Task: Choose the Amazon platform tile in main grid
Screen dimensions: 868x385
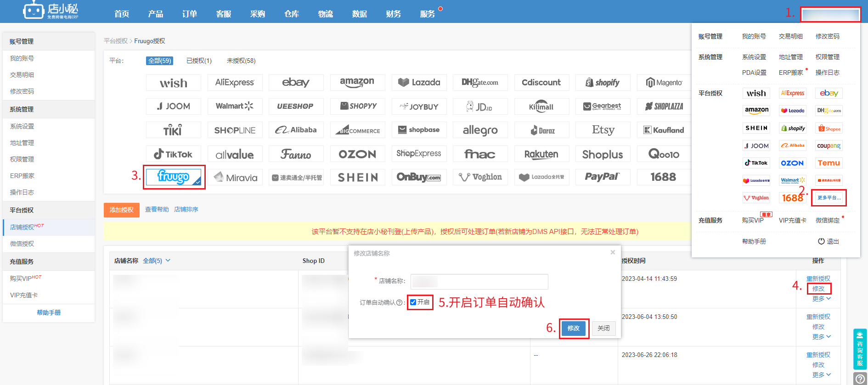Action: 357,83
